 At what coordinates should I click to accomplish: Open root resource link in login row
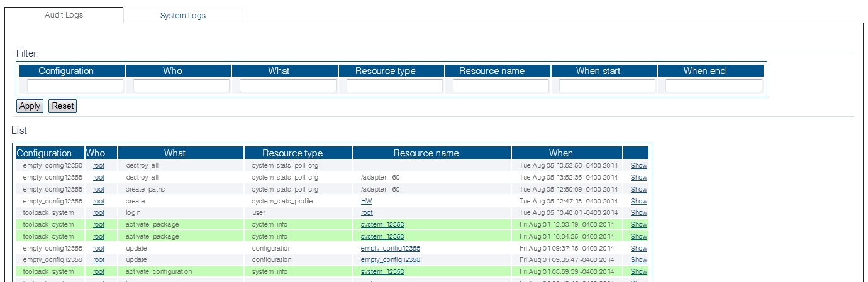coord(366,213)
